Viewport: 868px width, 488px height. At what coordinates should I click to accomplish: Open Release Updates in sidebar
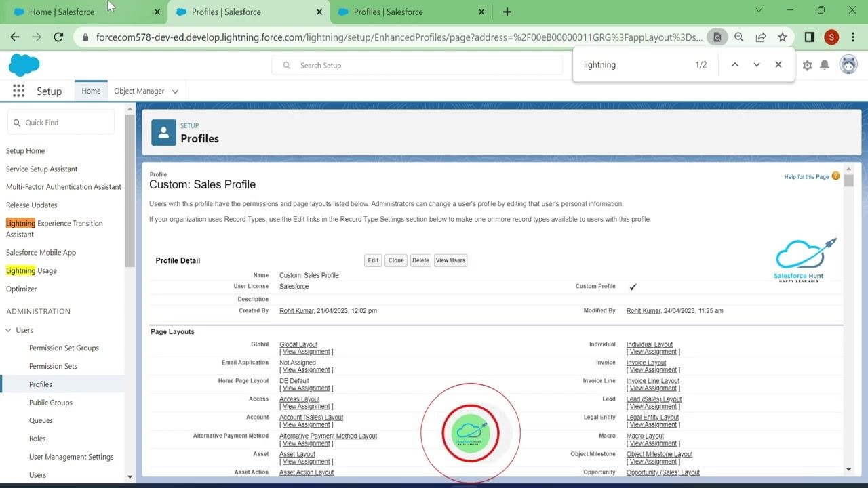point(32,205)
